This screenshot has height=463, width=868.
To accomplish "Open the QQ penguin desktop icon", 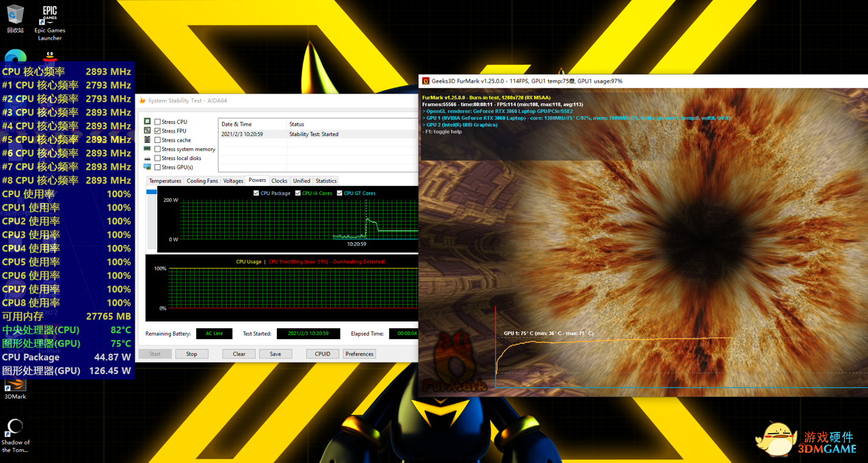I will (50, 56).
